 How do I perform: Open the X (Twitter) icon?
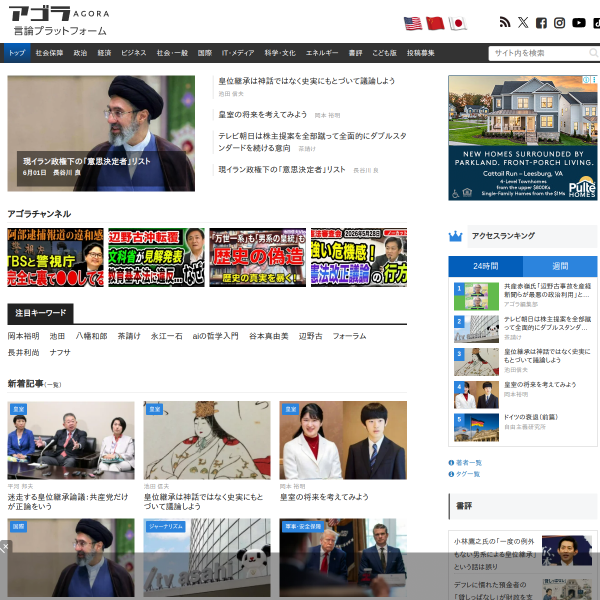point(523,22)
